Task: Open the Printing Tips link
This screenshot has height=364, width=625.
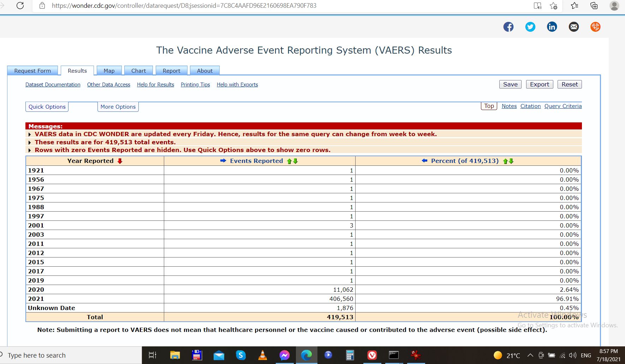Action: (195, 85)
